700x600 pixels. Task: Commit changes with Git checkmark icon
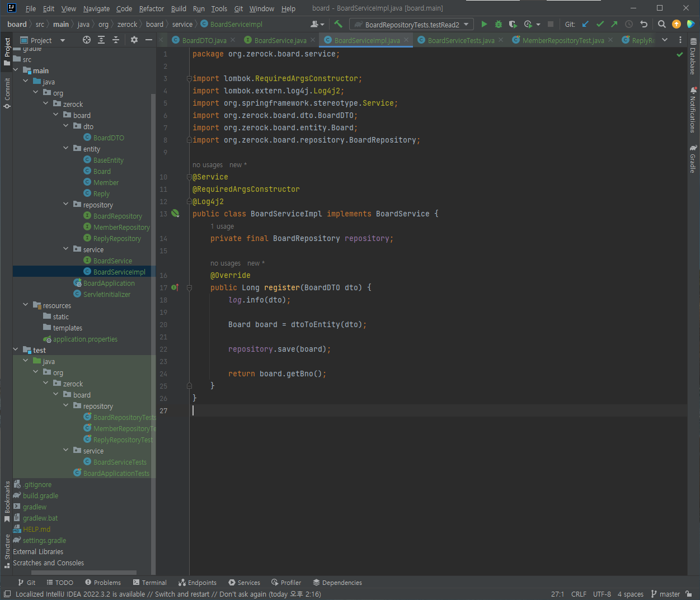pos(600,24)
